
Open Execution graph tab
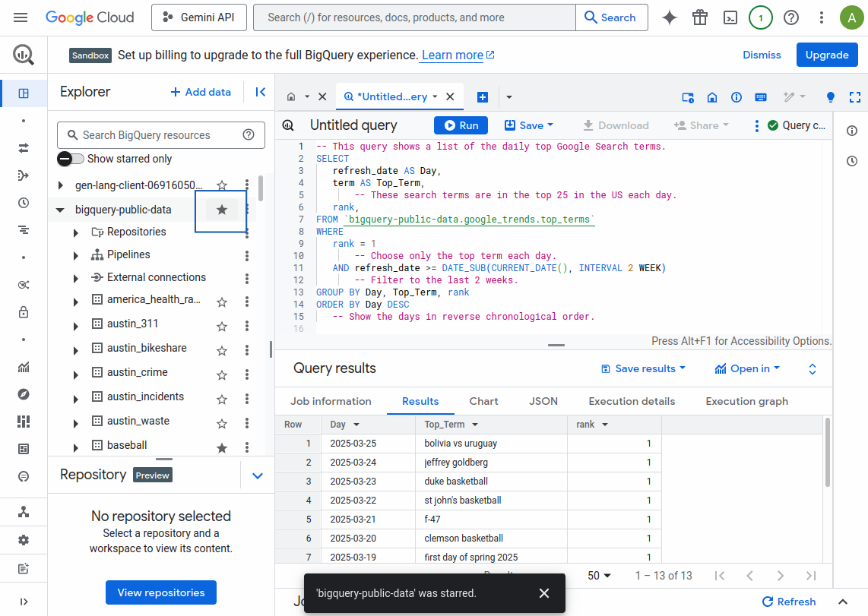click(746, 402)
